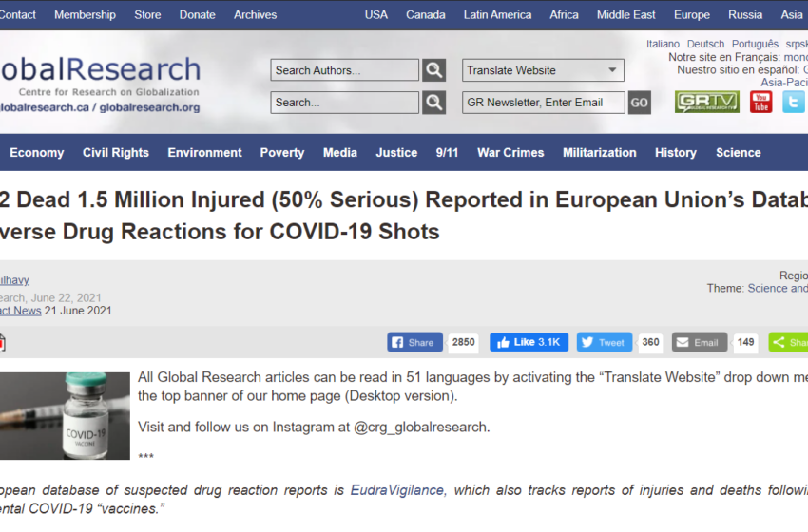Viewport: 808px width, 532px height.
Task: Focus the main Search input field
Action: click(345, 103)
